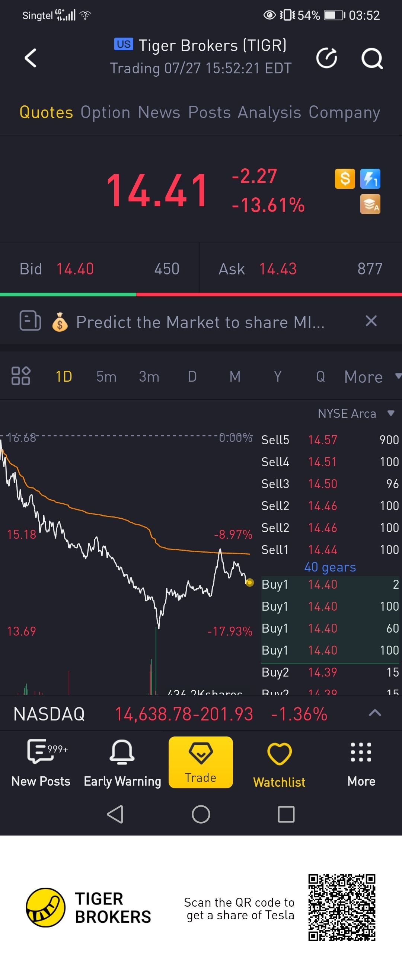
Task: Tap the Sell4 14.51 order row
Action: (330, 462)
